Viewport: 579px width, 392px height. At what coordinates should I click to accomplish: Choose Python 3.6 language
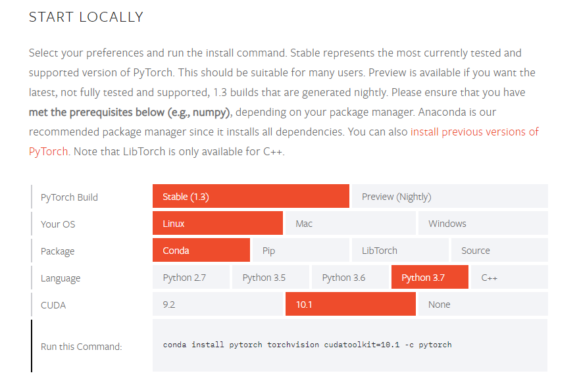[350, 277]
